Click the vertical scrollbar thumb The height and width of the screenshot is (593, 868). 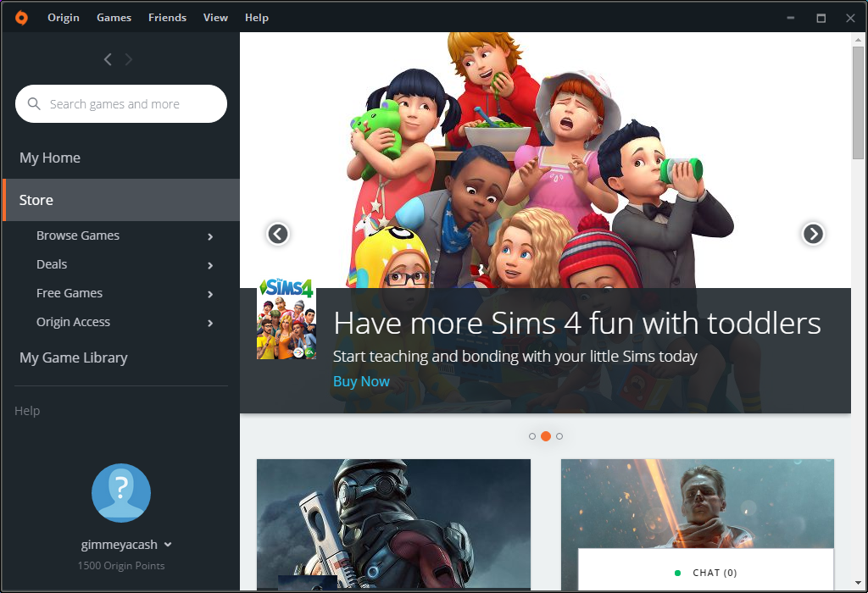tap(858, 103)
